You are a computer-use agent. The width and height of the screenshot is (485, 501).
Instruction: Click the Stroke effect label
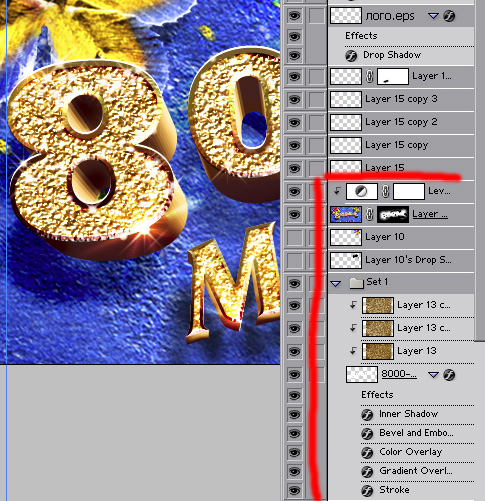[x=394, y=490]
